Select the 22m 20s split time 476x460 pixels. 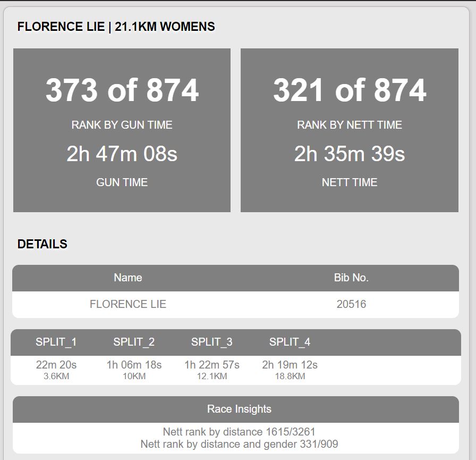pos(56,365)
